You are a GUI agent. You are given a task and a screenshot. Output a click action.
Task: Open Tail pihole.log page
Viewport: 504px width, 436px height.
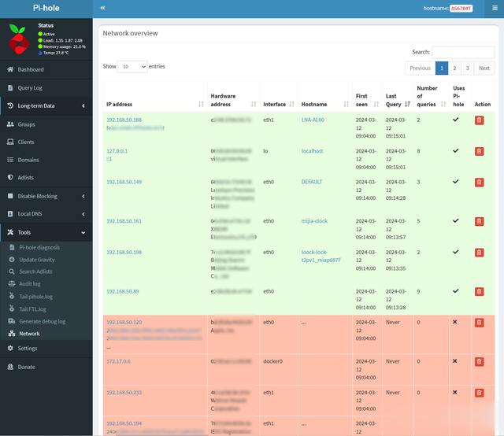coord(35,297)
